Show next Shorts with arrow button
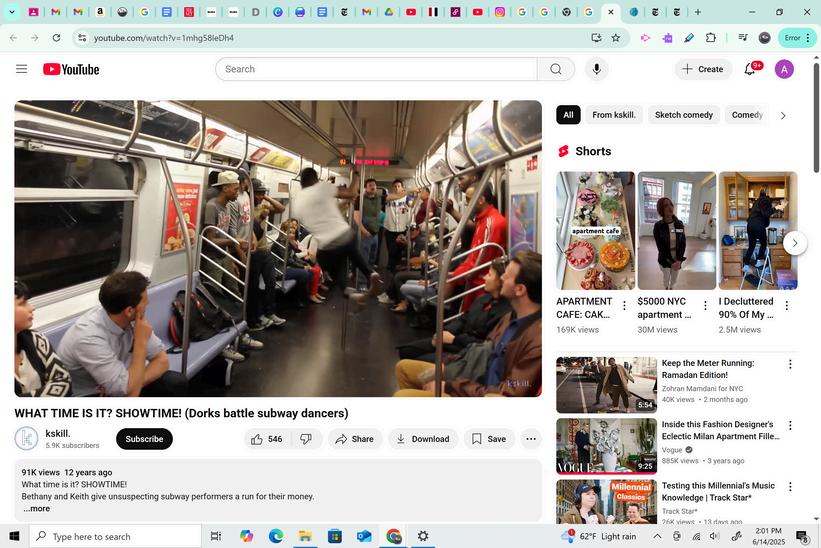 (795, 243)
